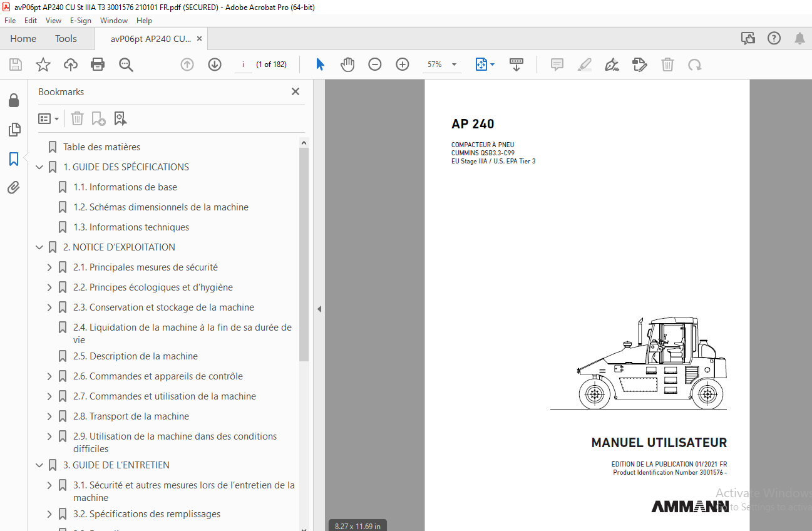Expand 2.8. Transport de la machine
This screenshot has height=531, width=812.
click(x=49, y=416)
